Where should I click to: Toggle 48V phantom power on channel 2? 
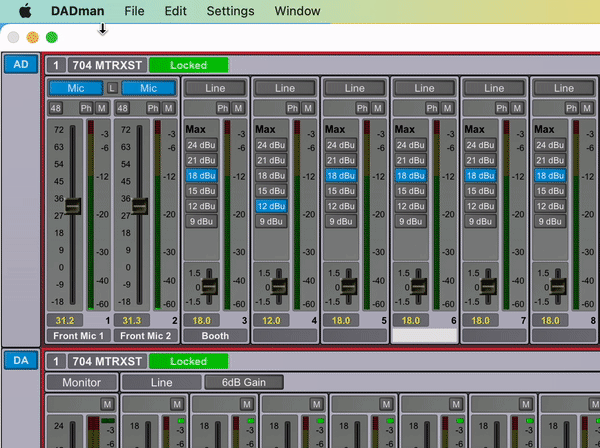tap(122, 108)
